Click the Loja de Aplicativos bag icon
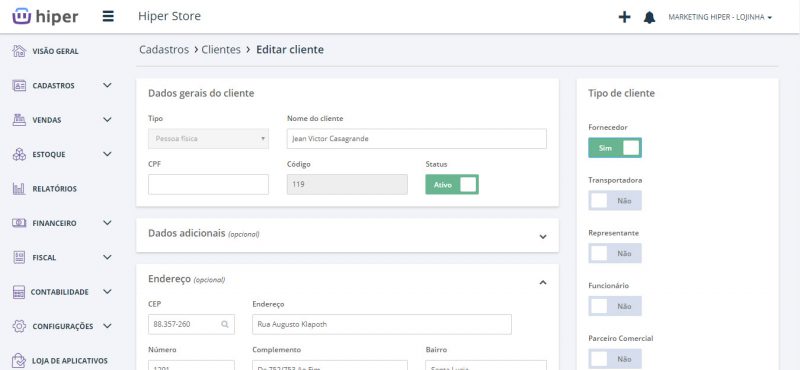Image resolution: width=800 pixels, height=370 pixels. tap(19, 360)
